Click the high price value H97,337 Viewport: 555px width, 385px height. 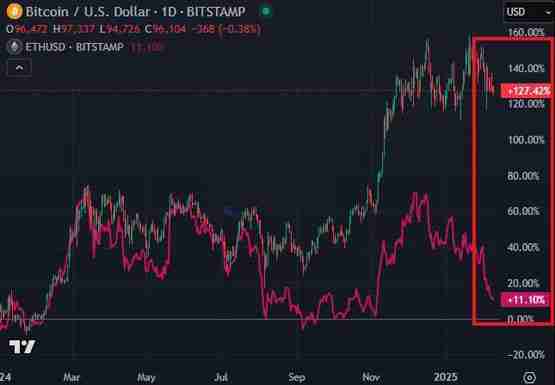pos(74,29)
